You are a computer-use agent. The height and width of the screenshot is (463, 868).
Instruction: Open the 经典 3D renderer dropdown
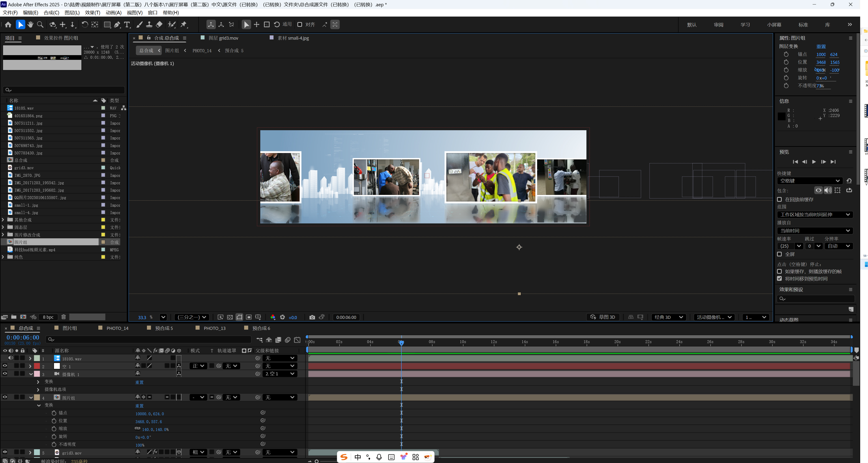coord(668,317)
